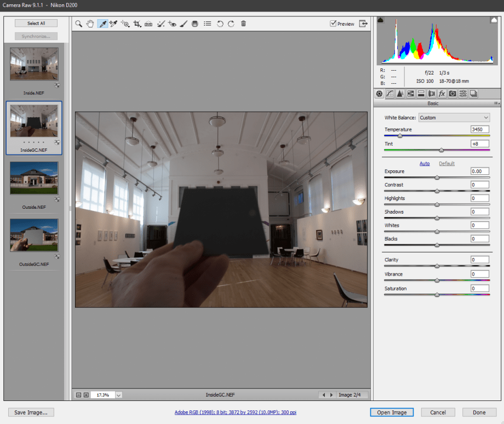Viewport: 504px width, 424px height.
Task: Select the Spot Removal tool
Action: tap(161, 24)
